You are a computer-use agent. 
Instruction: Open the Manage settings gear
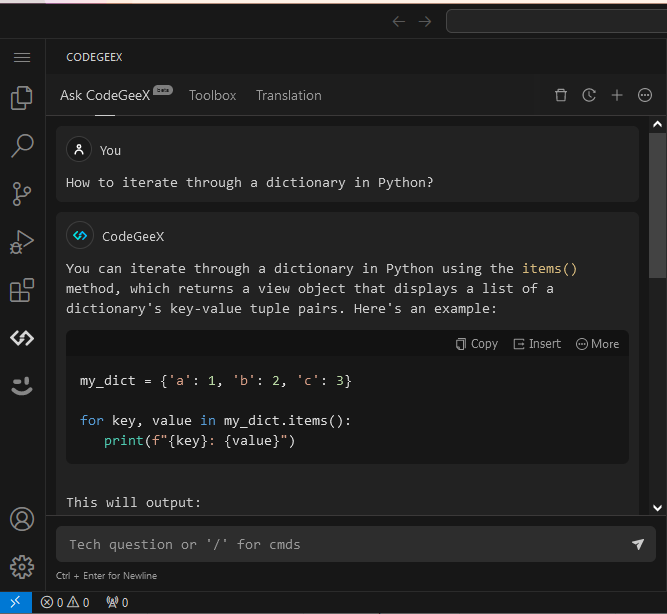point(22,567)
